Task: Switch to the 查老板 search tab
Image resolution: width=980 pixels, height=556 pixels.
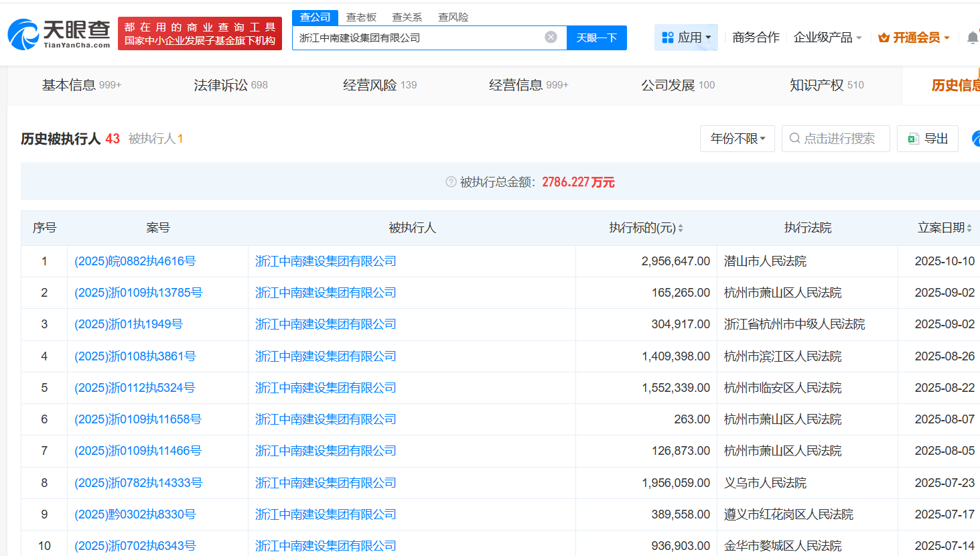Action: [361, 17]
